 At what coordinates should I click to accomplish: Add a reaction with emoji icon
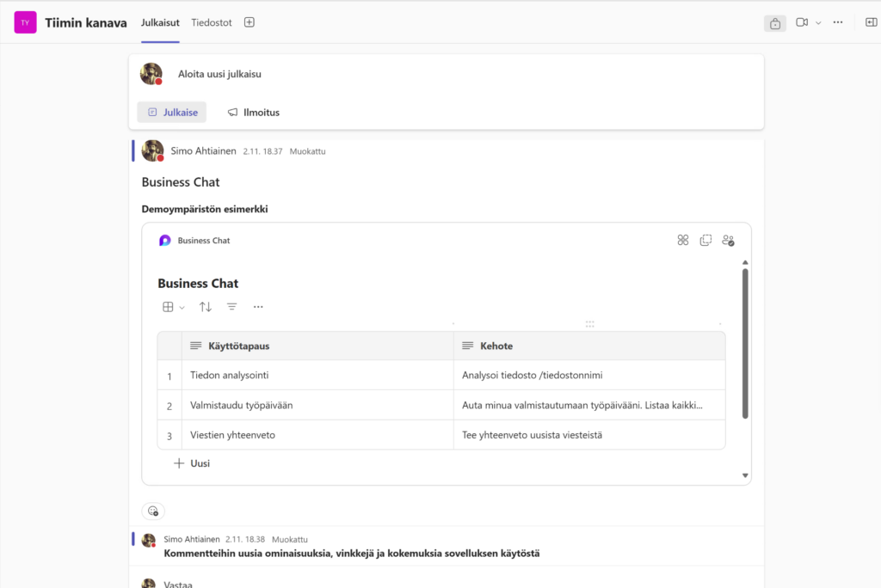[153, 511]
